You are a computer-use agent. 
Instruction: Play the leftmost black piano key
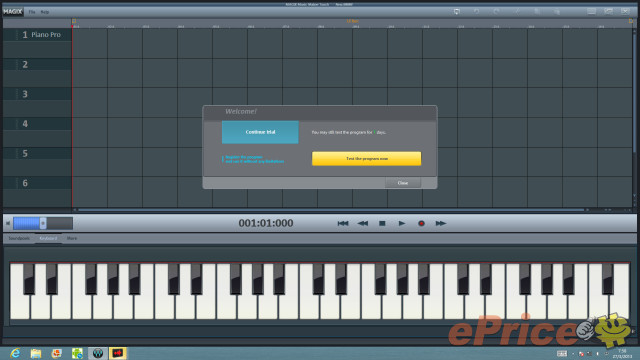point(29,279)
